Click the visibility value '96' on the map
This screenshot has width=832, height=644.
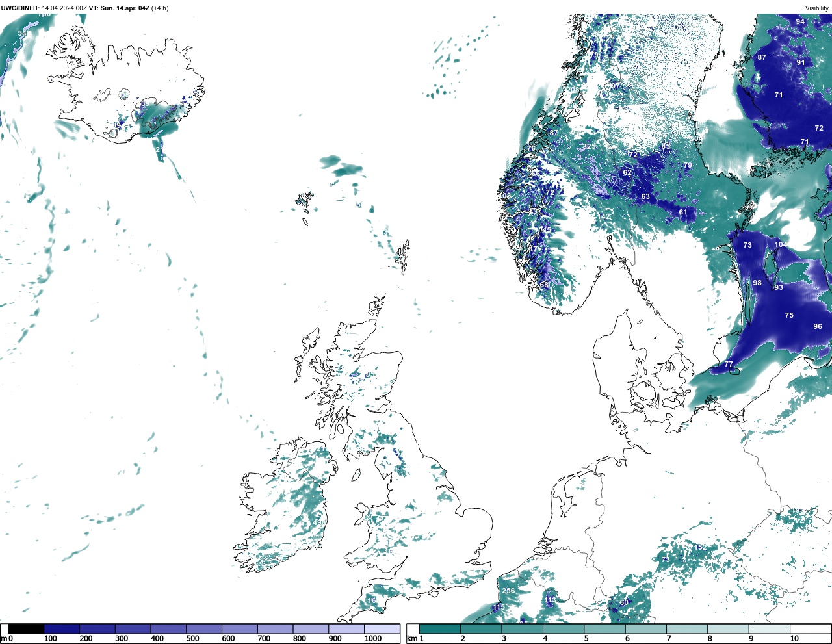(x=818, y=326)
